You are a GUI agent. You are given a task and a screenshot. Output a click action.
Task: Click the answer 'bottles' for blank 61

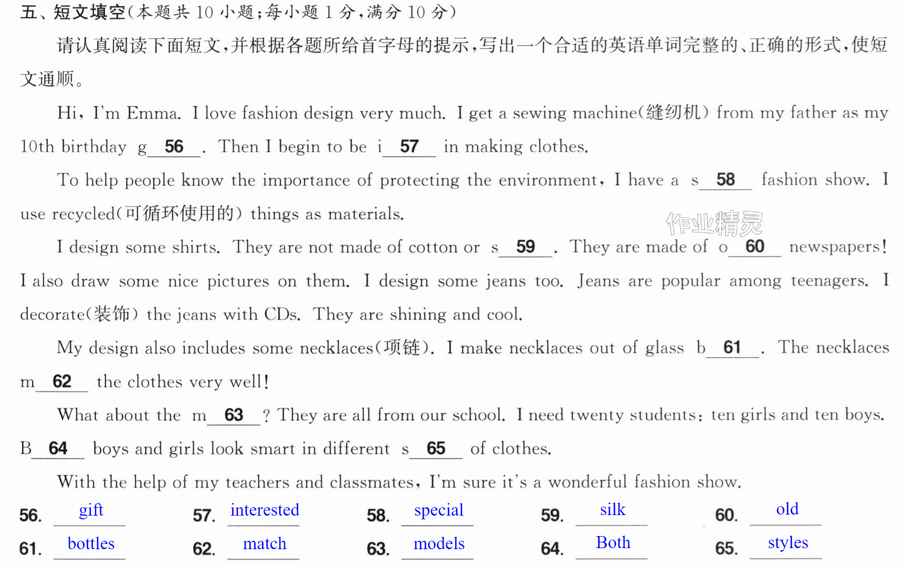(91, 543)
